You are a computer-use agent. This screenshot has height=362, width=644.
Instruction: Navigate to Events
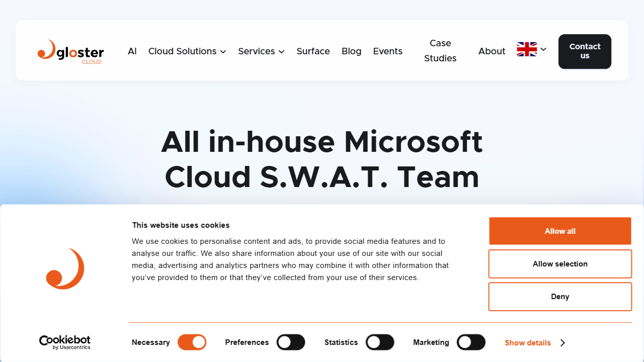pos(387,51)
